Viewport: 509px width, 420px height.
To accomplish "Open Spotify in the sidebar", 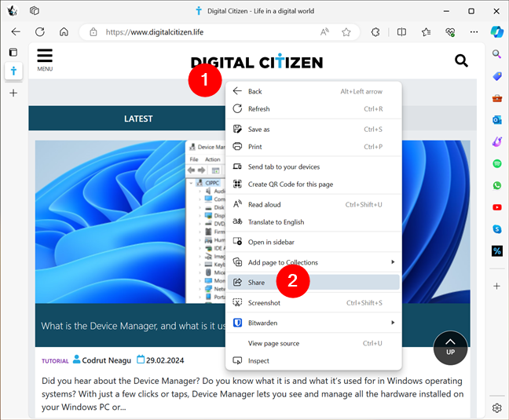I will coord(496,163).
